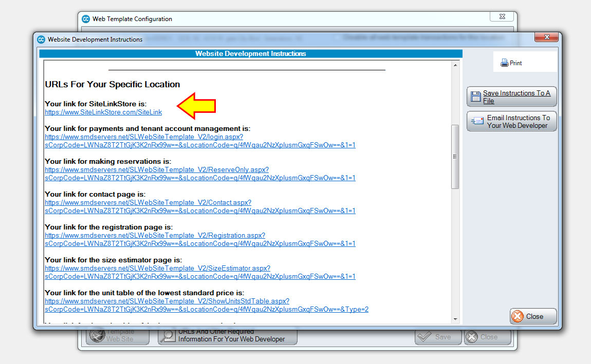Close the Website Development Instructions dialog via Close button

coord(533,316)
